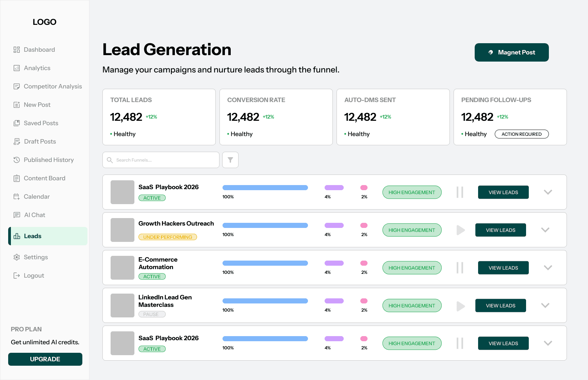Click the Lead Generation page heading
The image size is (588, 380).
tap(167, 50)
